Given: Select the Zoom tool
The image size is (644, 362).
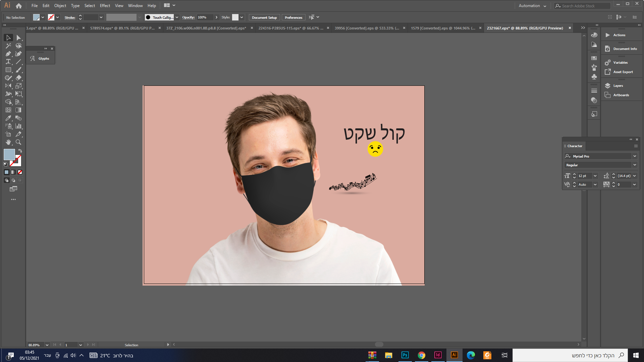Looking at the screenshot, I should click(x=19, y=142).
